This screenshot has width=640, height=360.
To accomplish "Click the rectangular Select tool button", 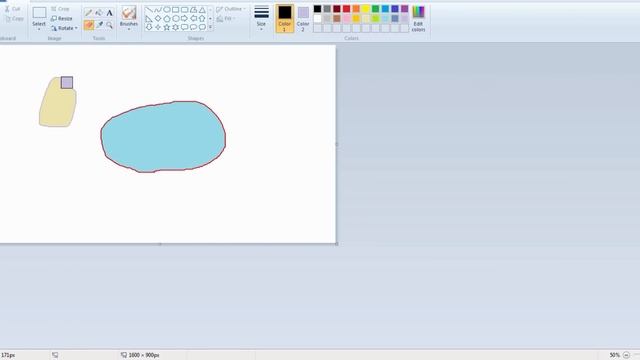I will (x=39, y=13).
